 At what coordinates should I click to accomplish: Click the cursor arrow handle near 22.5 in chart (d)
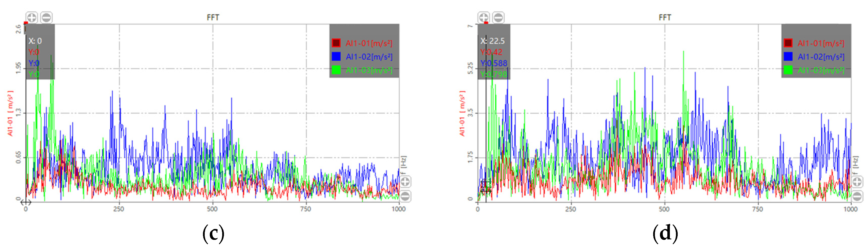coord(486,191)
